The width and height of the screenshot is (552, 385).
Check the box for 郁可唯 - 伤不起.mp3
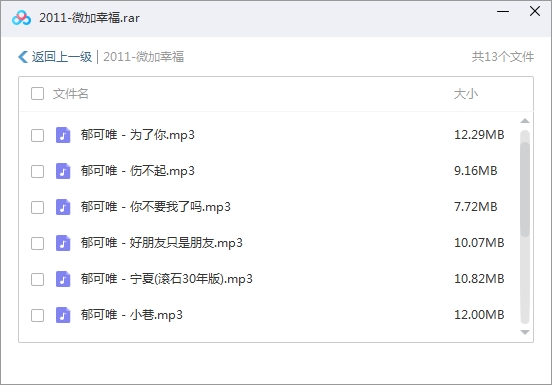tap(37, 171)
